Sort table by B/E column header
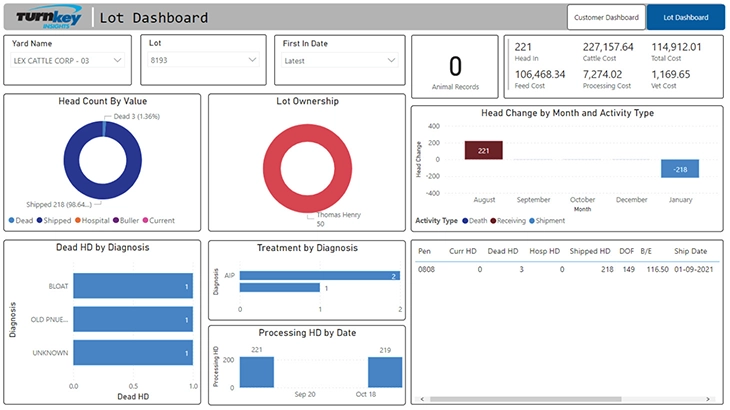The height and width of the screenshot is (410, 730). click(646, 251)
